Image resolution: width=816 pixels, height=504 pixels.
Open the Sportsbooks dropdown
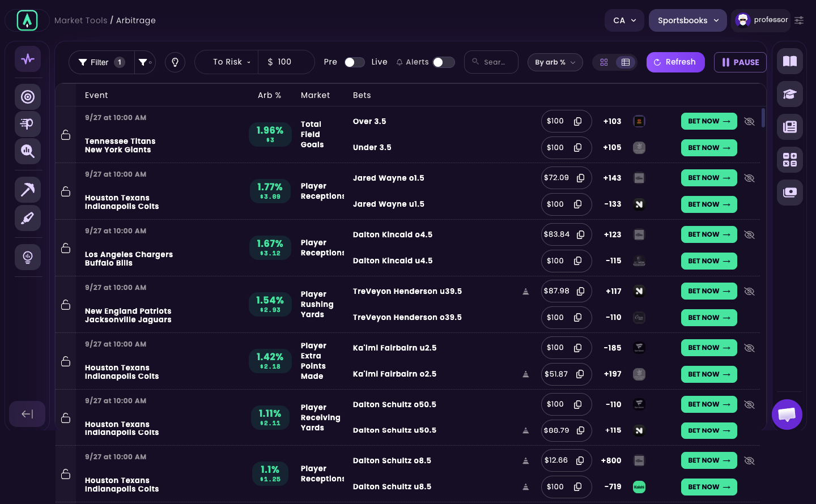coord(688,20)
